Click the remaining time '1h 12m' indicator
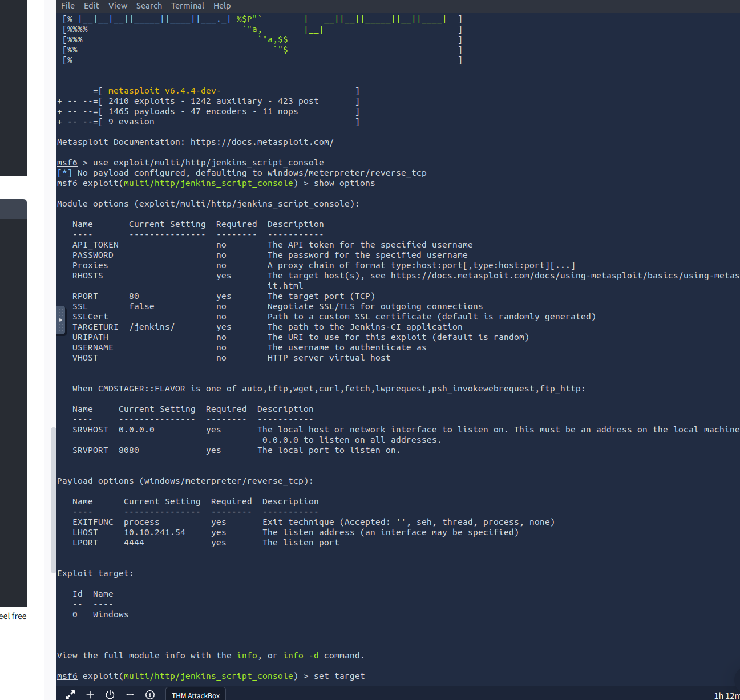The image size is (740, 700). click(727, 695)
